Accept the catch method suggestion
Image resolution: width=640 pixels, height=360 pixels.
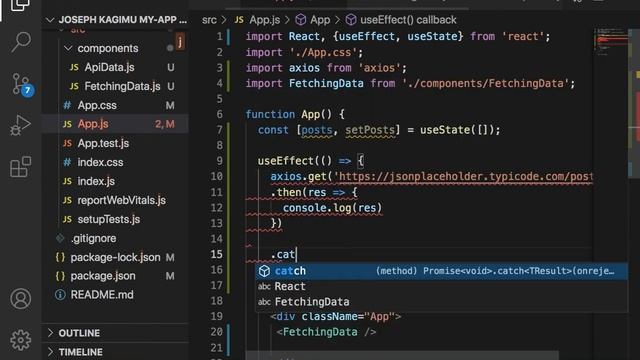442,271
